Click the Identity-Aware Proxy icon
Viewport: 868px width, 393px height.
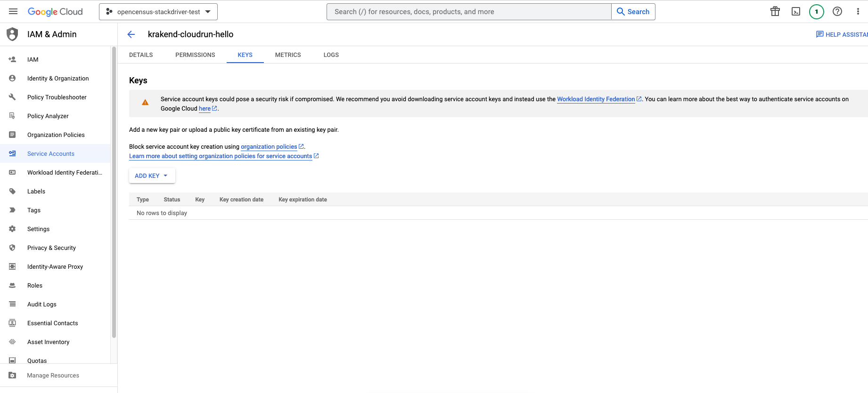coord(12,266)
